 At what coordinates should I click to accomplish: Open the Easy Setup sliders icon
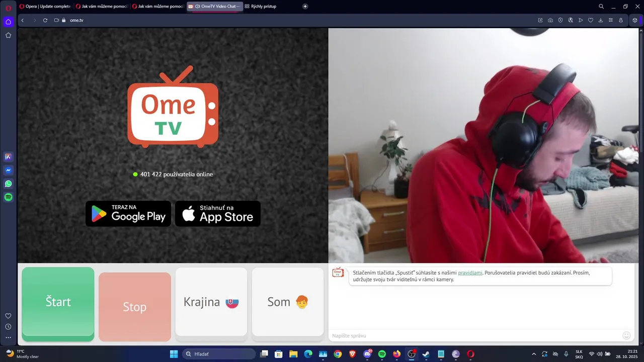(611, 20)
